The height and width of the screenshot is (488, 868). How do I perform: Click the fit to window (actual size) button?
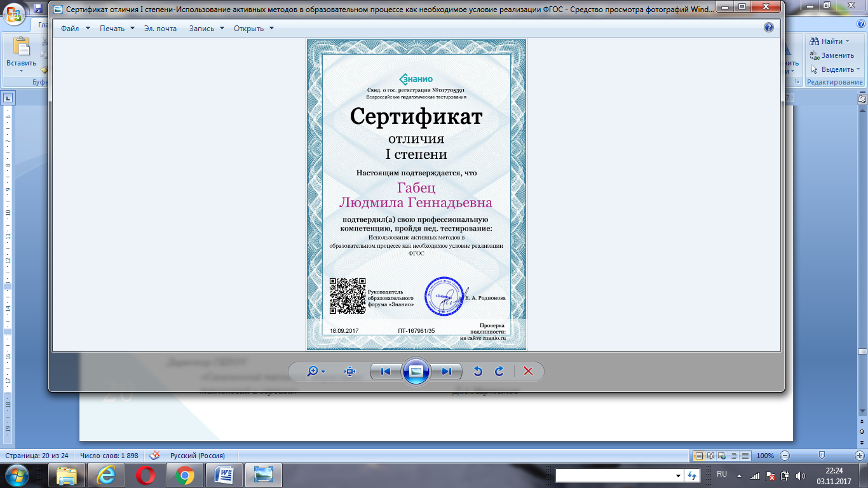coord(349,371)
